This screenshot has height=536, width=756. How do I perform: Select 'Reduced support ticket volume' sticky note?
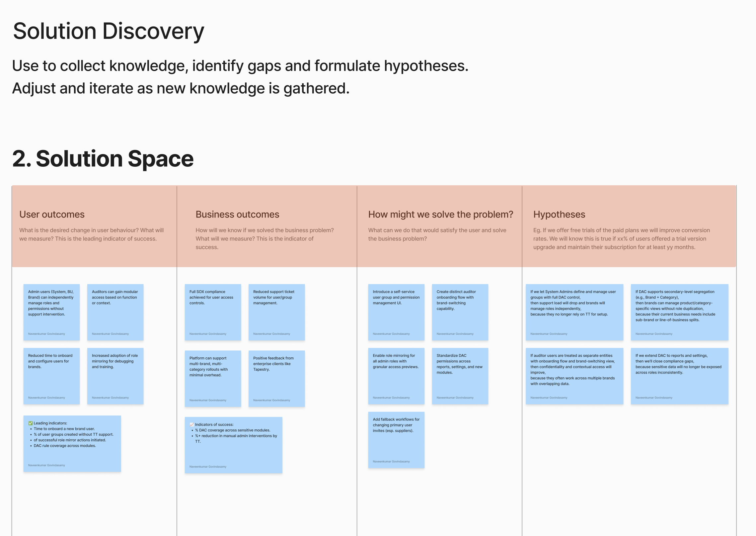(x=276, y=312)
